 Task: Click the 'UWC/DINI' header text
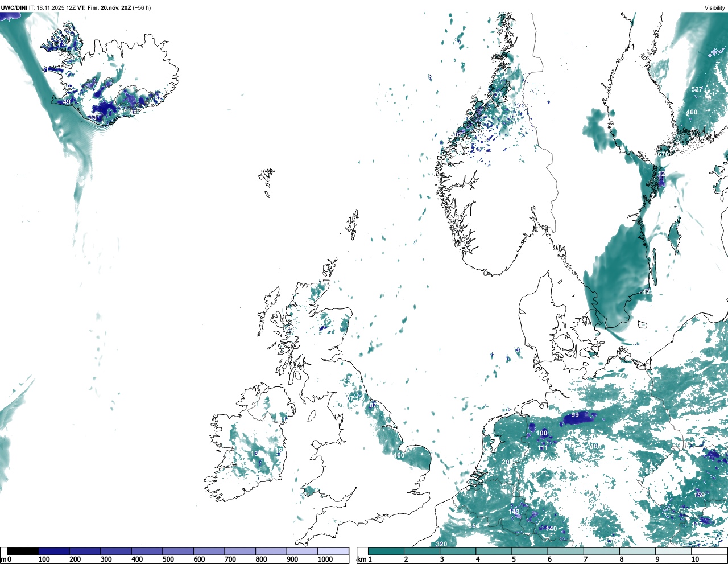point(14,7)
